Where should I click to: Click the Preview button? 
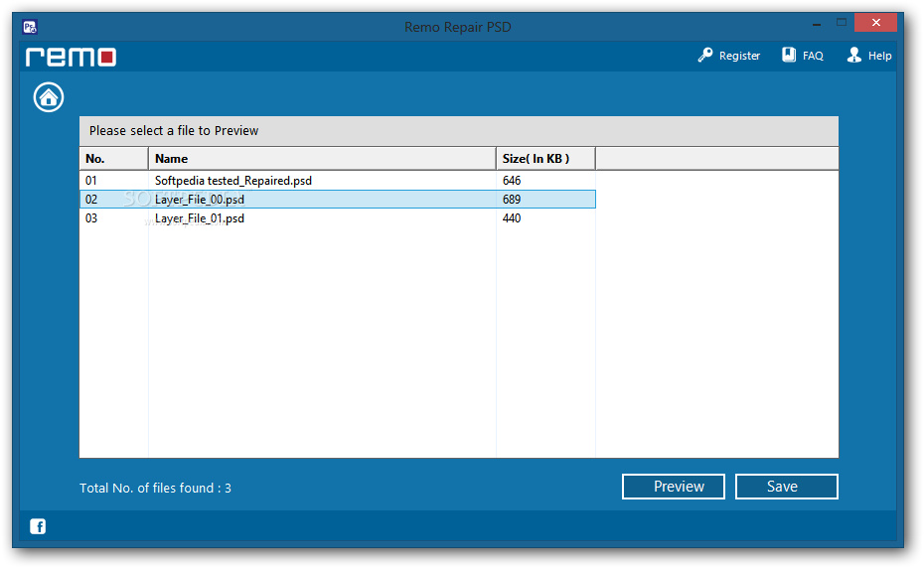pyautogui.click(x=674, y=487)
